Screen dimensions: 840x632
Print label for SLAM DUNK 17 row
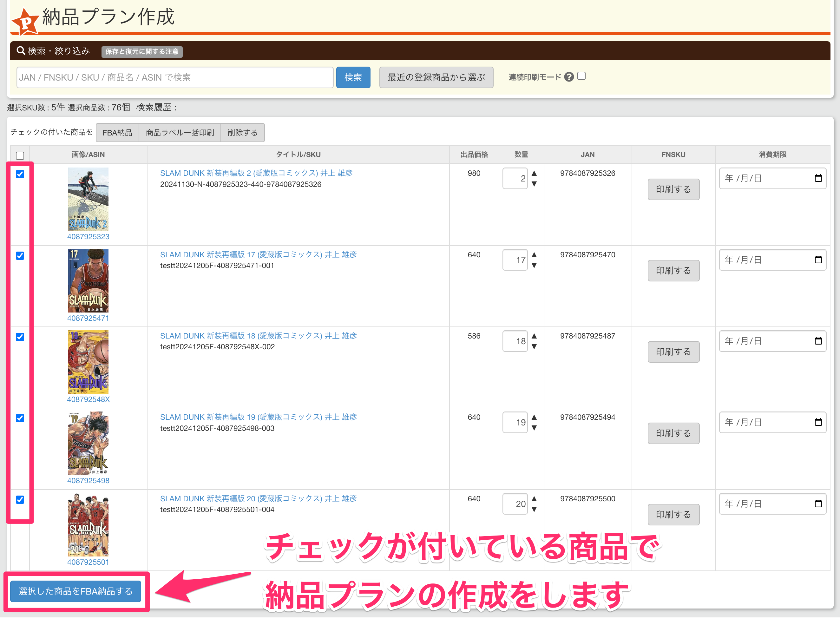(673, 270)
